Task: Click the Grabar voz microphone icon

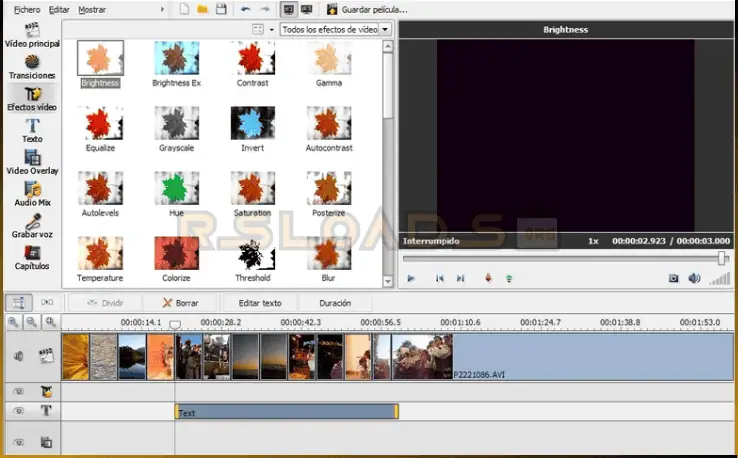Action: pos(32,222)
